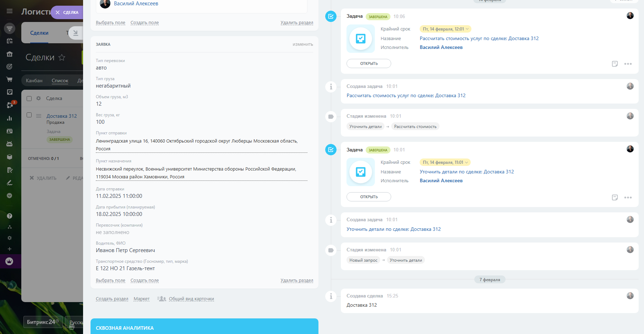Open the help question mark icon

(10, 216)
